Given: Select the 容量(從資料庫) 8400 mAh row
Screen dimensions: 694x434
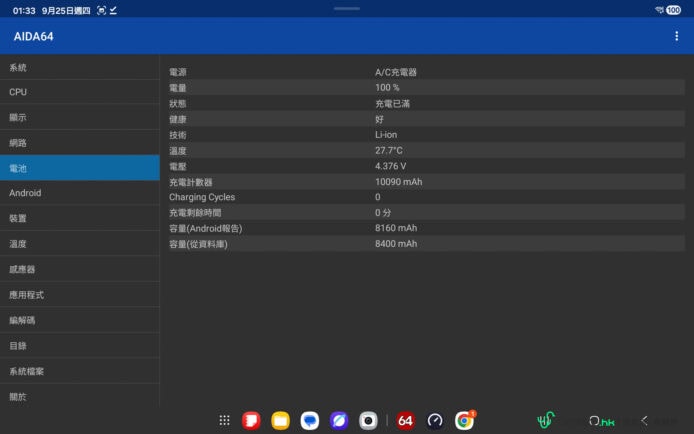Looking at the screenshot, I should 426,244.
